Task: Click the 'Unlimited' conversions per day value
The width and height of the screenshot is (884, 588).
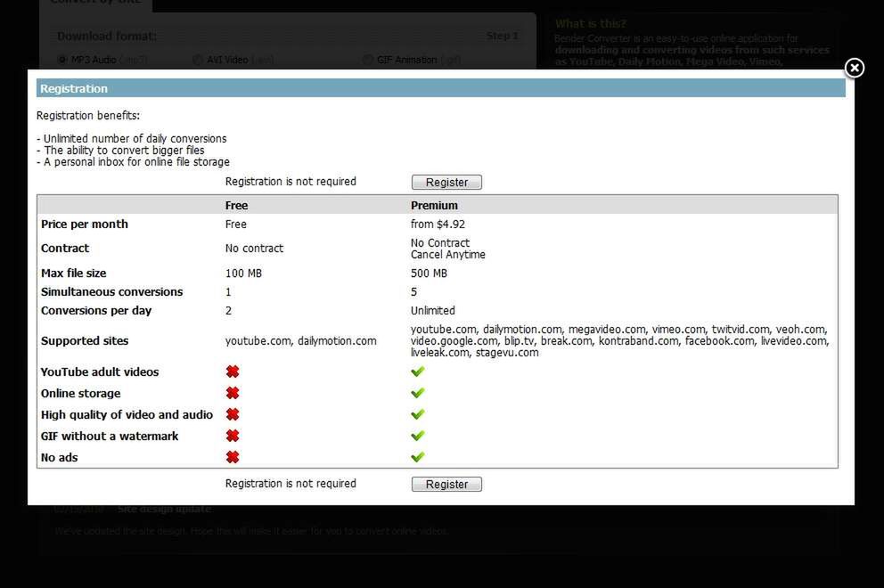Action: [x=432, y=310]
